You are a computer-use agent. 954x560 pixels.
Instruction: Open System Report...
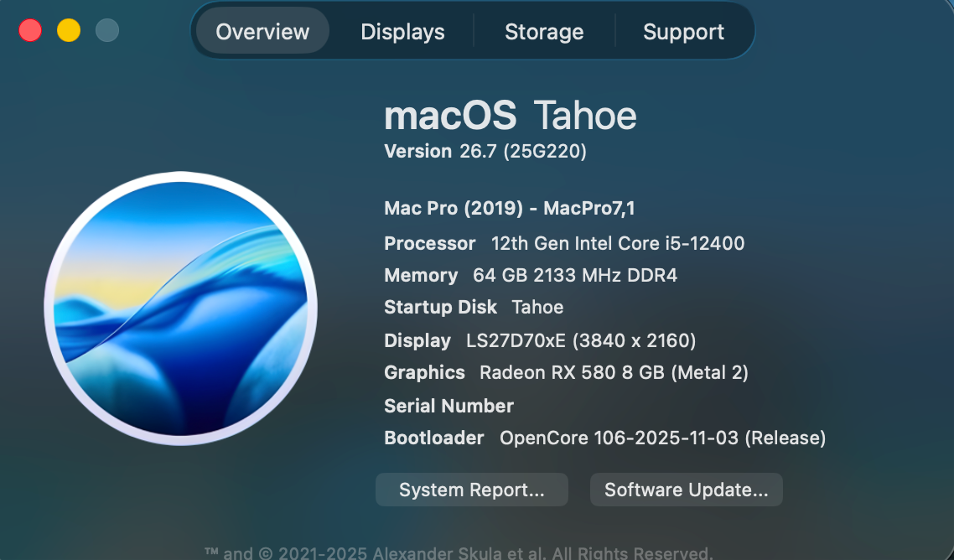click(471, 490)
